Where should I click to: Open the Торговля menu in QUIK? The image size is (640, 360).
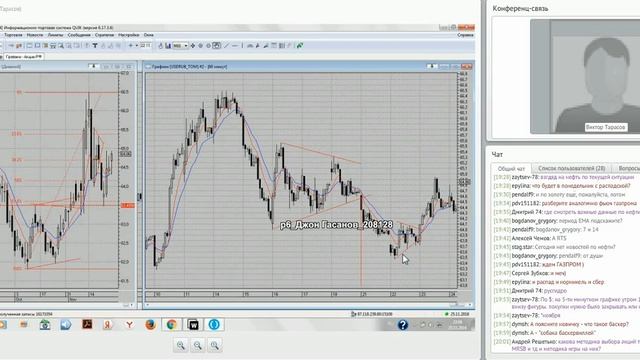tap(13, 35)
